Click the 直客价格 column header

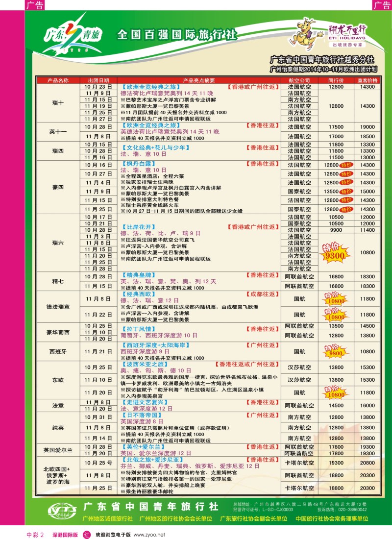367,80
